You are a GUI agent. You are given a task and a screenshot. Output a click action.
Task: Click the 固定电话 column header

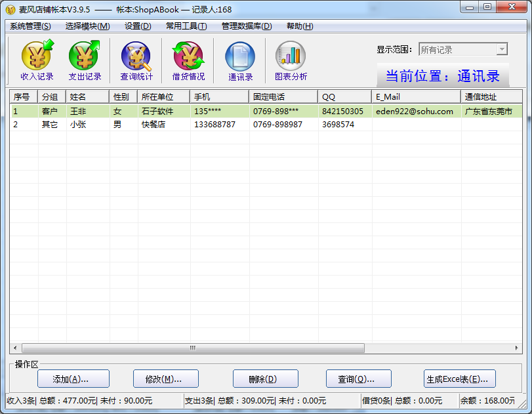[283, 97]
